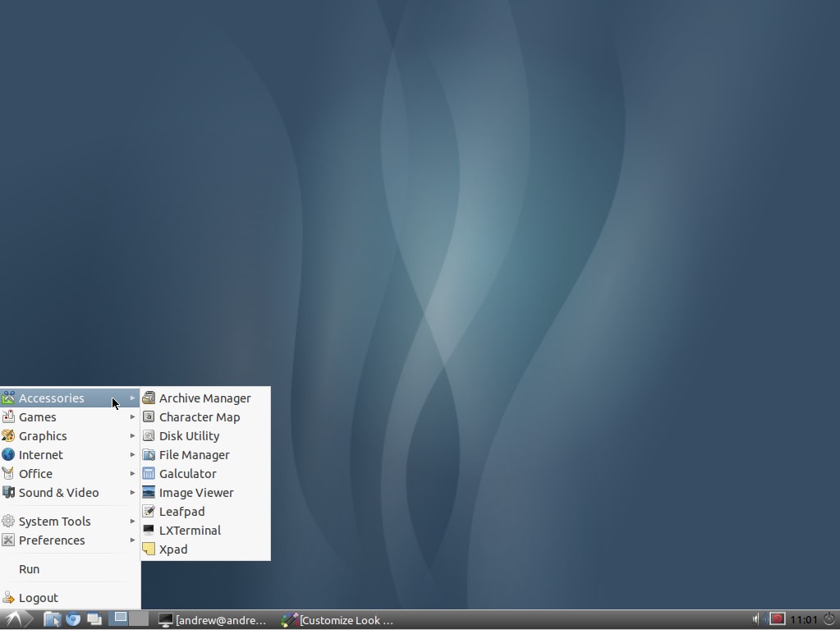
Task: Click the power button in the taskbar
Action: pyautogui.click(x=829, y=619)
